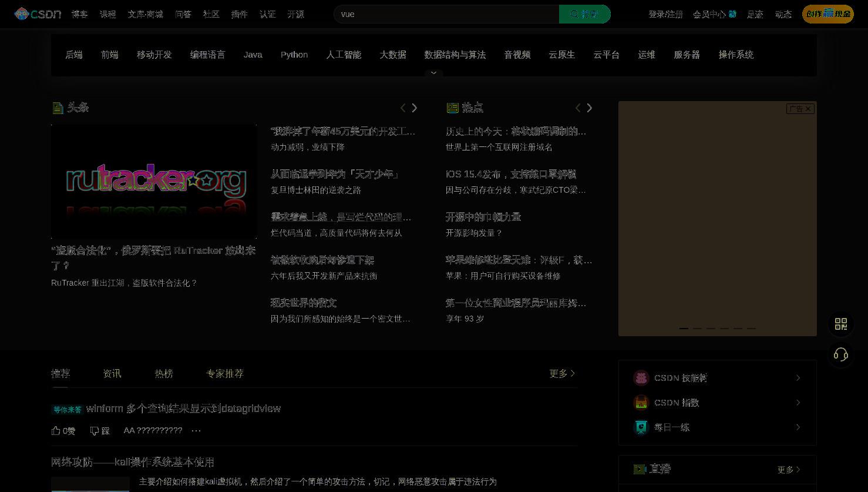868x492 pixels.
Task: Open the 网络攻防 kali article title
Action: point(133,463)
